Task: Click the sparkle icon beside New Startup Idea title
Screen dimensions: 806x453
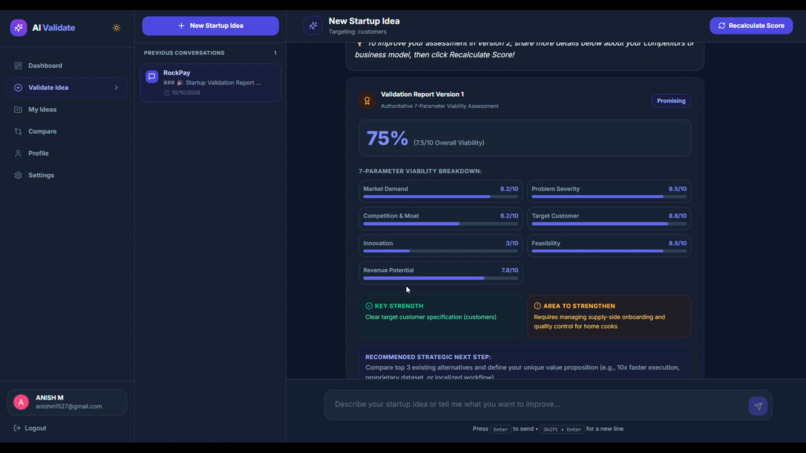Action: click(x=313, y=26)
